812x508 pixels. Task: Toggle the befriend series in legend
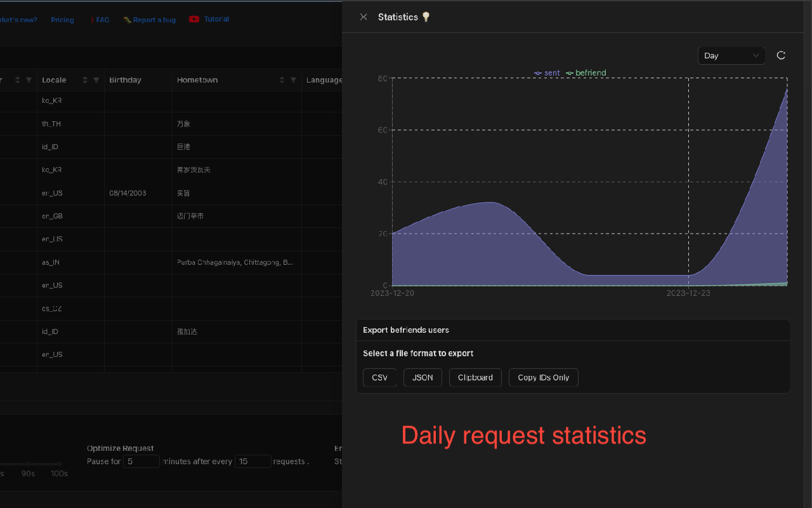pyautogui.click(x=586, y=73)
